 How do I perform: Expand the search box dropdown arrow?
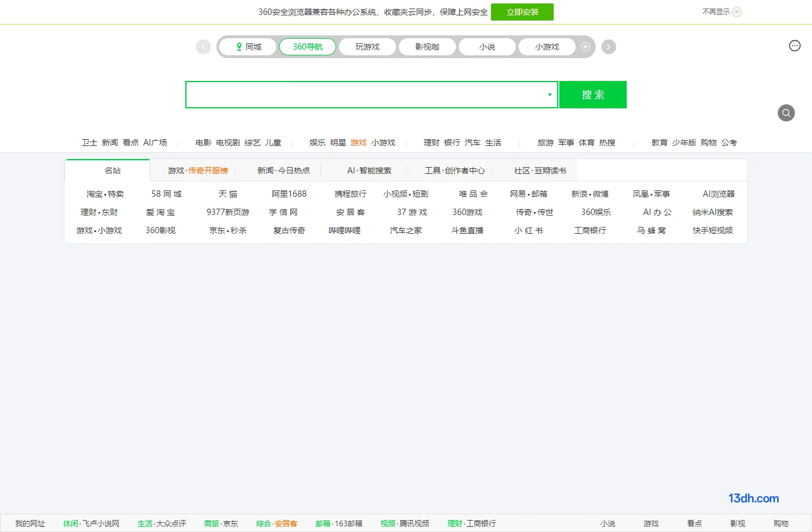[x=550, y=95]
